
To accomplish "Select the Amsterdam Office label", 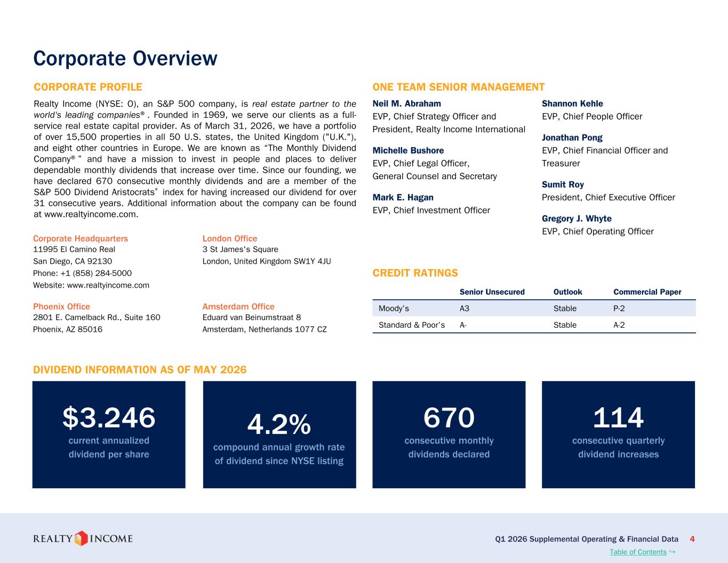I will point(238,307).
